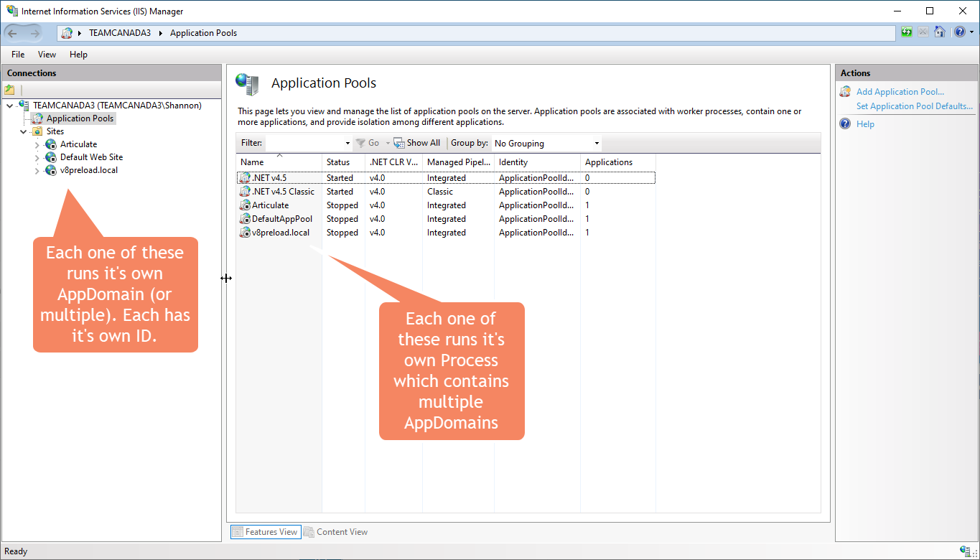Select v8preload.local site in tree
Image resolution: width=980 pixels, height=560 pixels.
pos(88,170)
